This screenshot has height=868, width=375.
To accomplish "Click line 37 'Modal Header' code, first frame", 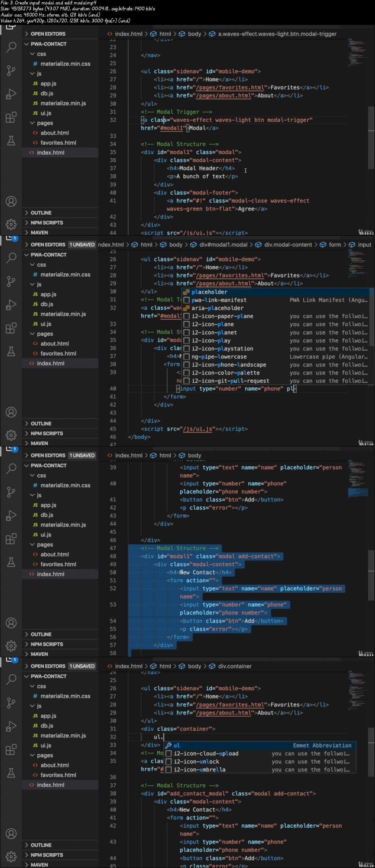I will tap(201, 168).
